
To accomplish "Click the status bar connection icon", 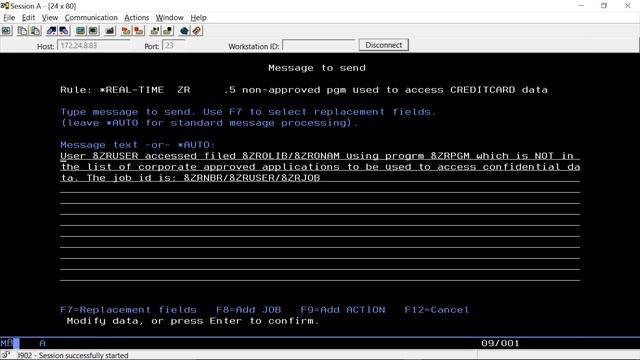I will 6,355.
